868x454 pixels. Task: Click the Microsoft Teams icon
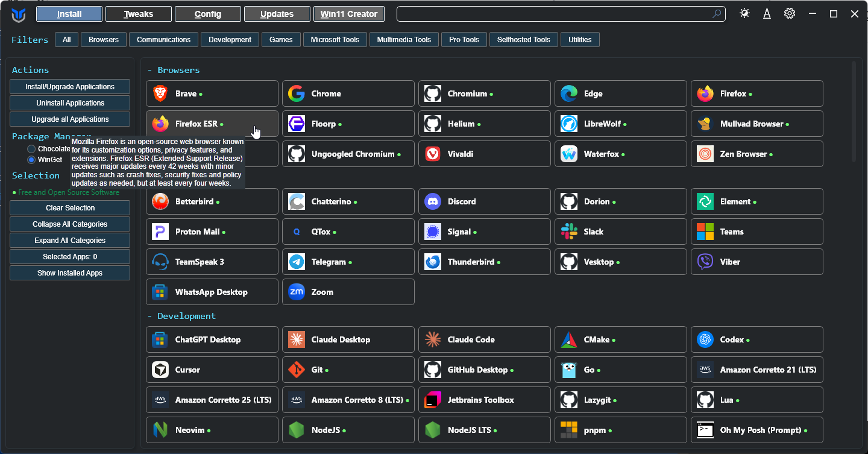point(705,232)
